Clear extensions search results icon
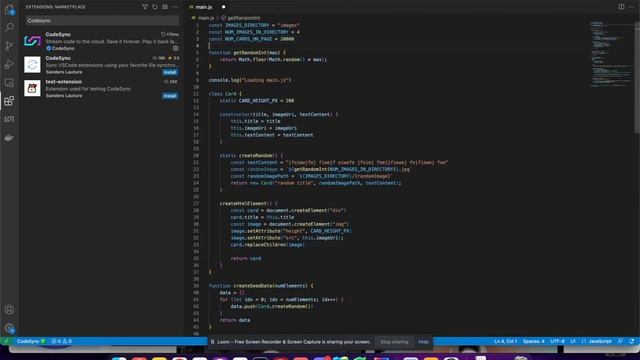The height and width of the screenshot is (360, 640). [x=165, y=7]
